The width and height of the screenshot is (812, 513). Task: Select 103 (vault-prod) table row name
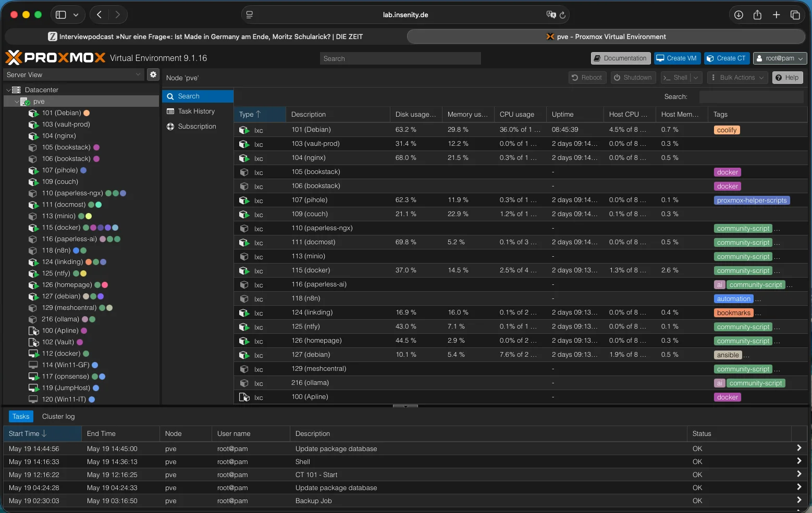point(315,144)
